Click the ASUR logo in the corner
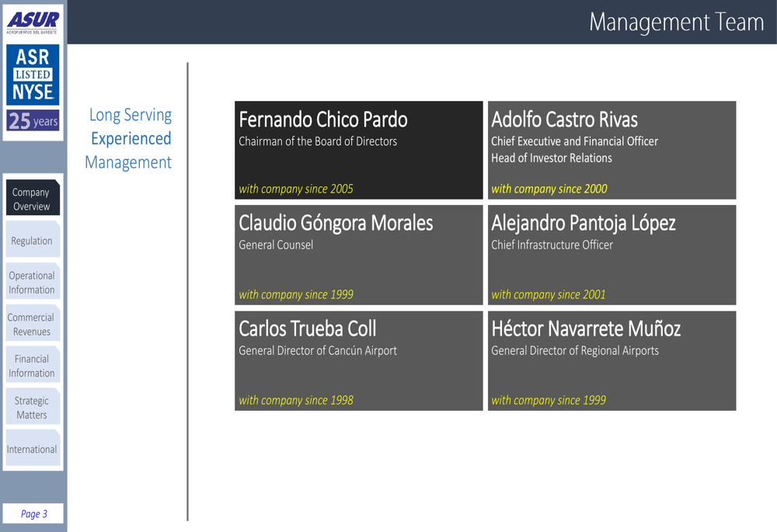The image size is (777, 532). pos(33,21)
